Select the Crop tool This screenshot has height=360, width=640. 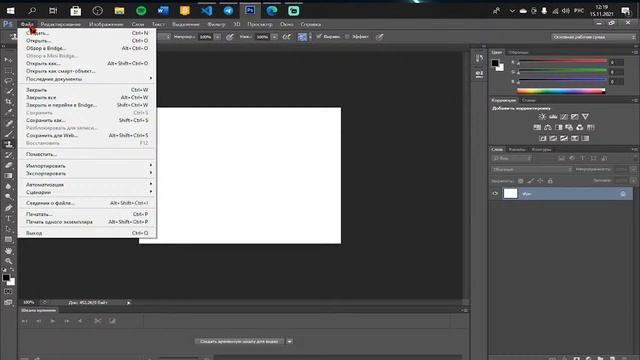coord(8,102)
